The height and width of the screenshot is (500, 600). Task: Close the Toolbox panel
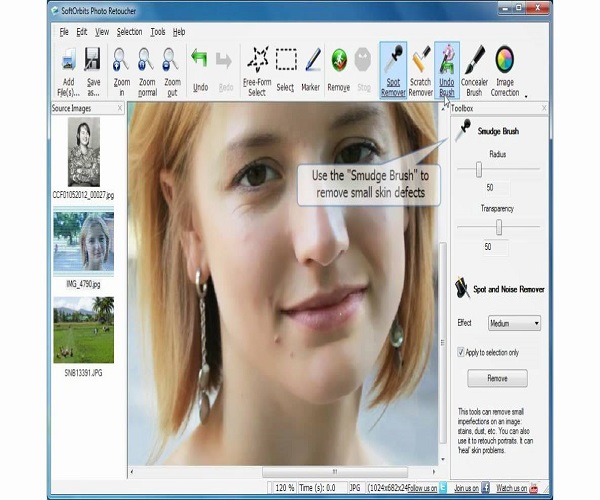544,108
